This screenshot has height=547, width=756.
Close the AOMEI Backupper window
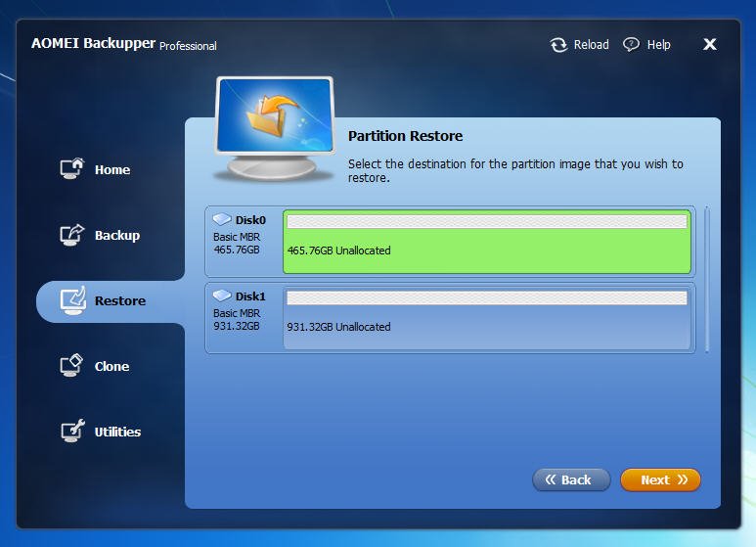[x=709, y=44]
